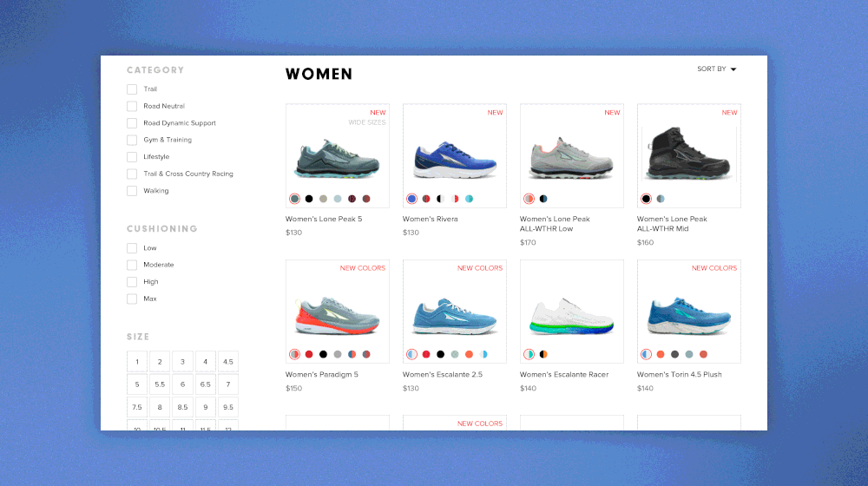Screen dimensions: 868x486
Task: Choose coral swatch on Lone Peak ALL-WTHR Low
Action: (529, 199)
